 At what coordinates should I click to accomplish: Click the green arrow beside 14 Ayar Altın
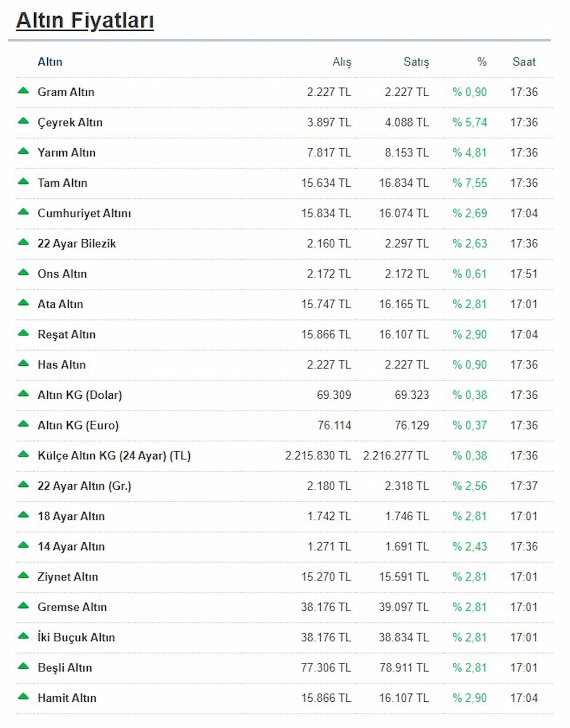23,545
